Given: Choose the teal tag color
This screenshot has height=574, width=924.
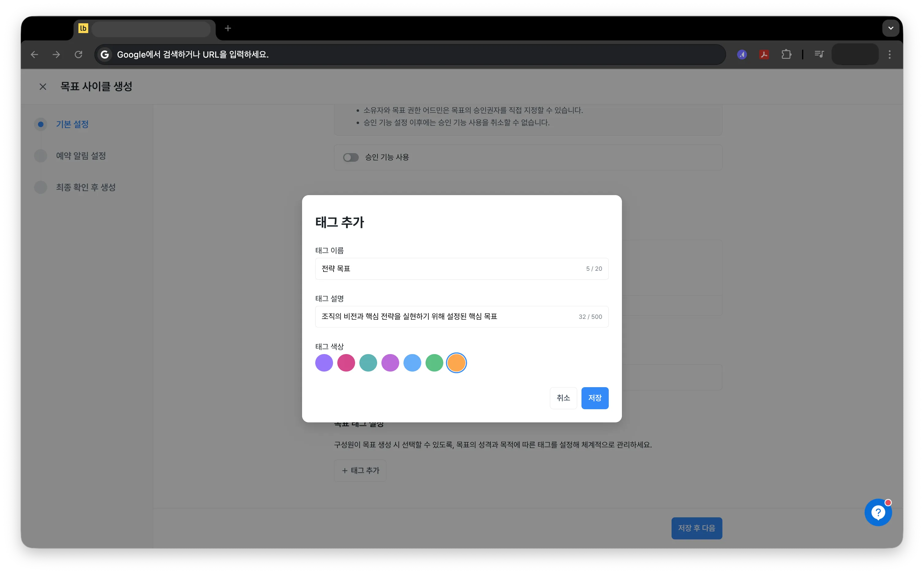Looking at the screenshot, I should click(x=368, y=363).
